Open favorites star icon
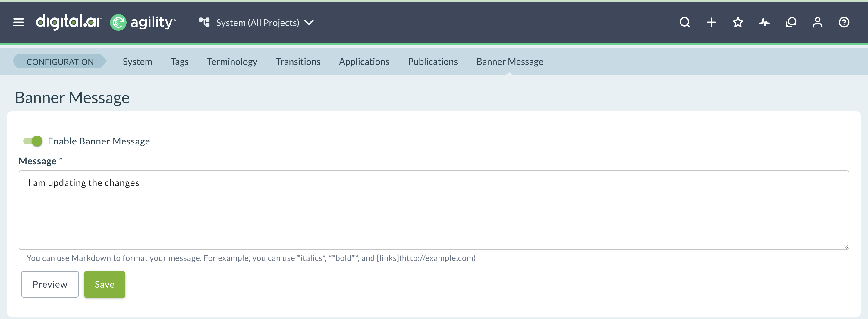 tap(738, 23)
